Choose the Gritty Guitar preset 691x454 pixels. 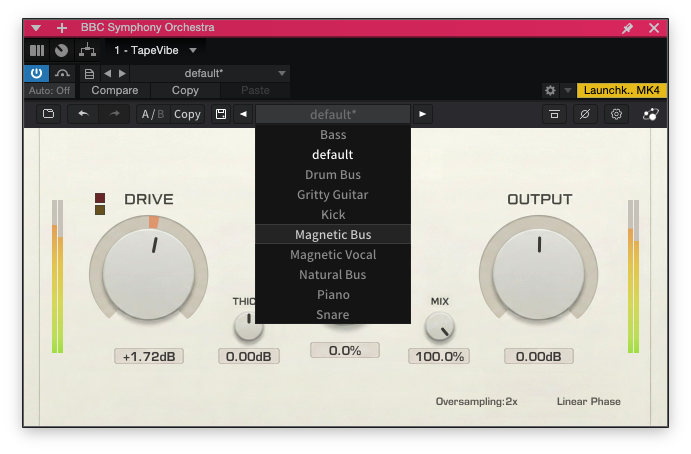pos(333,194)
